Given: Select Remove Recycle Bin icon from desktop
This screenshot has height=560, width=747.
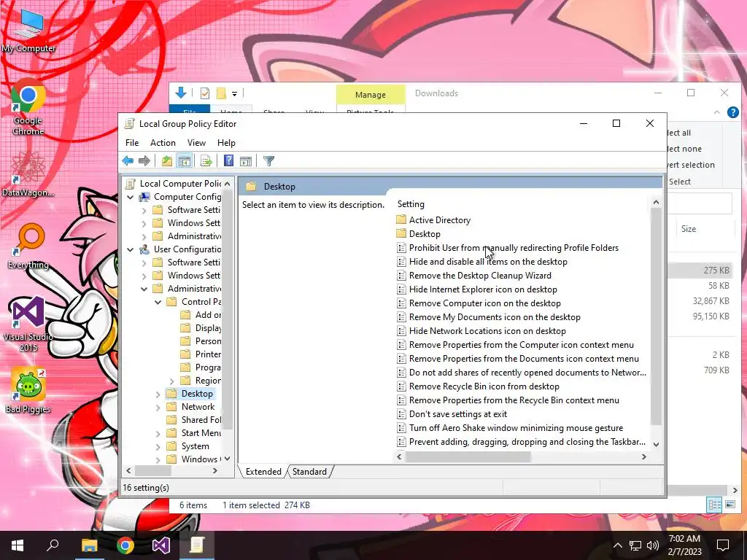Looking at the screenshot, I should pyautogui.click(x=484, y=386).
